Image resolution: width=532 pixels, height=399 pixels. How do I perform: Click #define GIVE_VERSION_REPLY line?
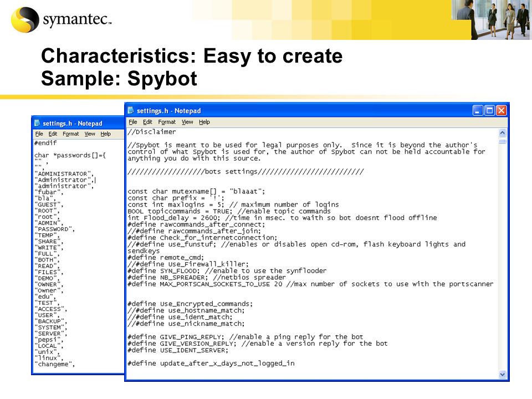258,344
